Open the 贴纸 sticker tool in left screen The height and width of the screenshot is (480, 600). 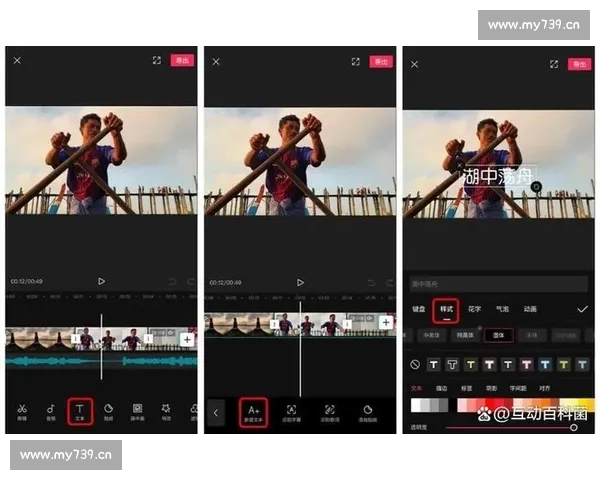pos(108,412)
